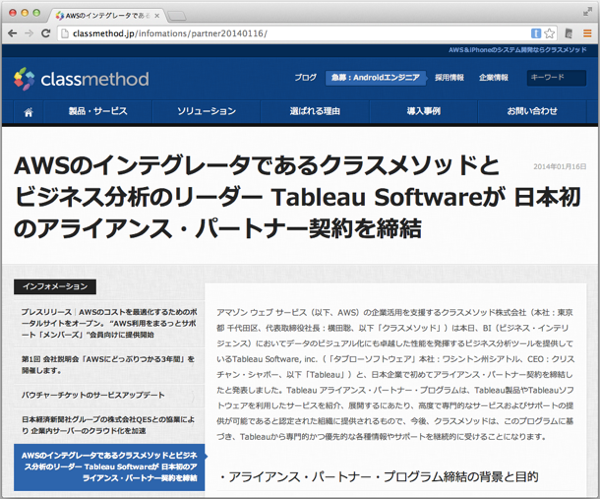Select the ソリューション menu item
The image size is (600, 499).
(206, 111)
